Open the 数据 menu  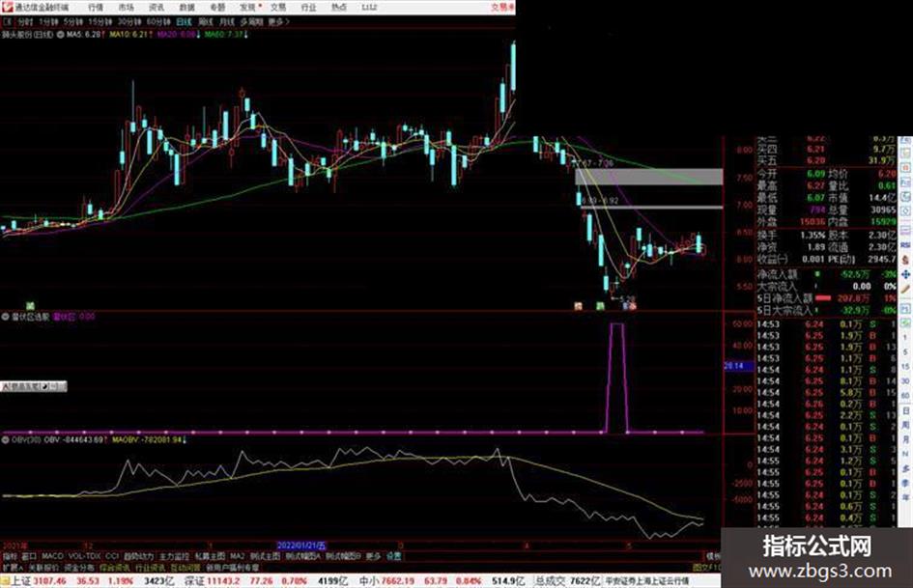pyautogui.click(x=186, y=7)
